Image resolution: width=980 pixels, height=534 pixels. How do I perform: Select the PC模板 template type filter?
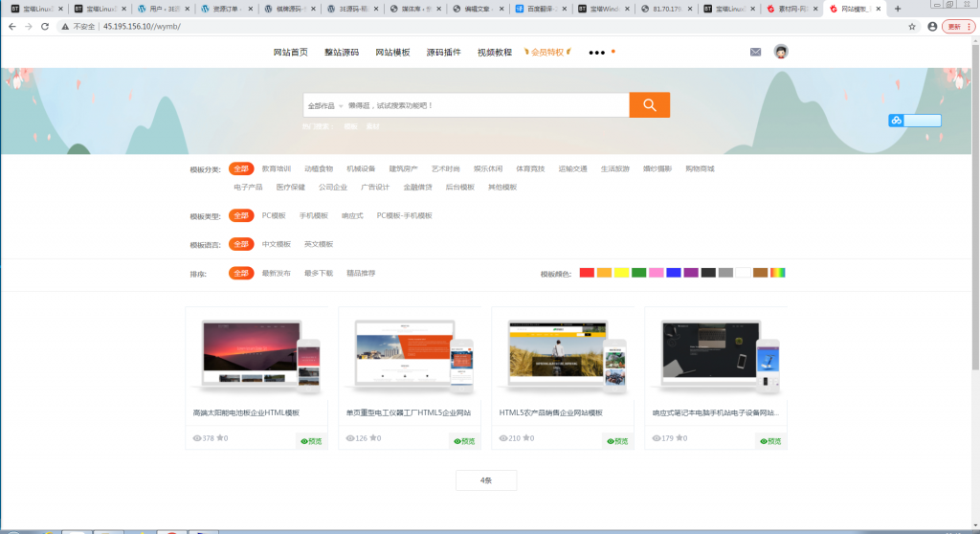coord(274,215)
